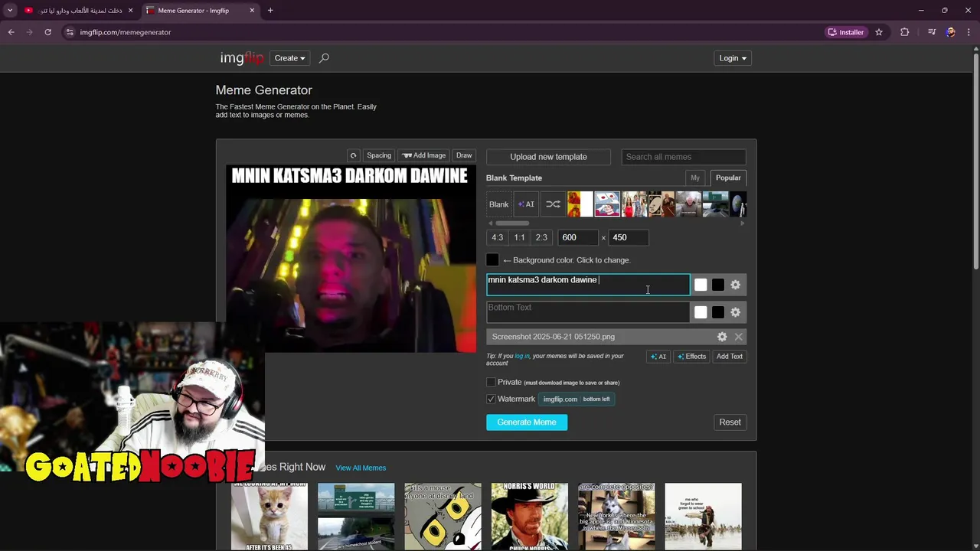Open the tab search dropdown arrow

10,11
